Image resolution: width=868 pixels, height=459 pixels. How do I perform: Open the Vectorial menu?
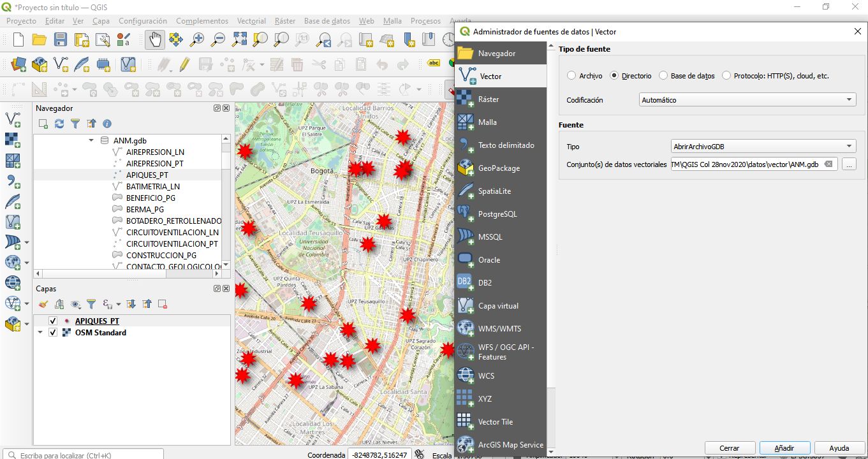(251, 21)
